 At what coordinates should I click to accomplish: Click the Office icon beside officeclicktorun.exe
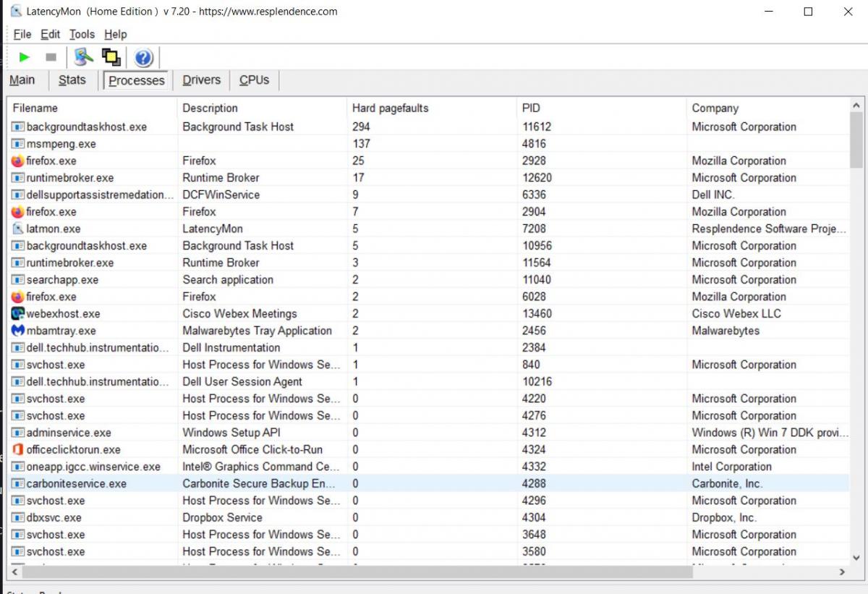tap(18, 450)
